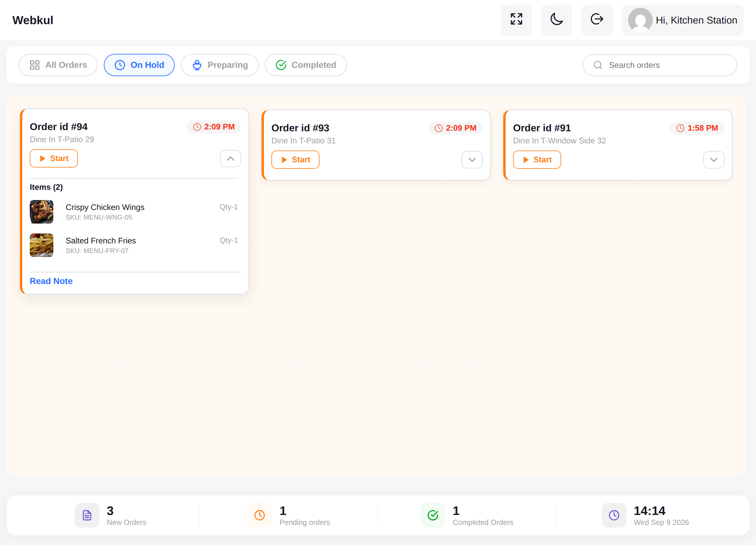Click the Wed Sep 9 2026 date
Screen dimensions: 756x545
pos(661,522)
